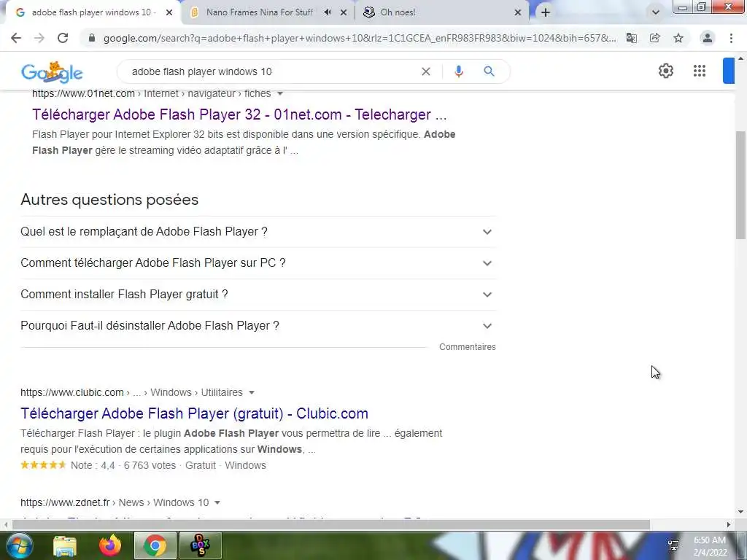Bookmark this page with the star

678,38
